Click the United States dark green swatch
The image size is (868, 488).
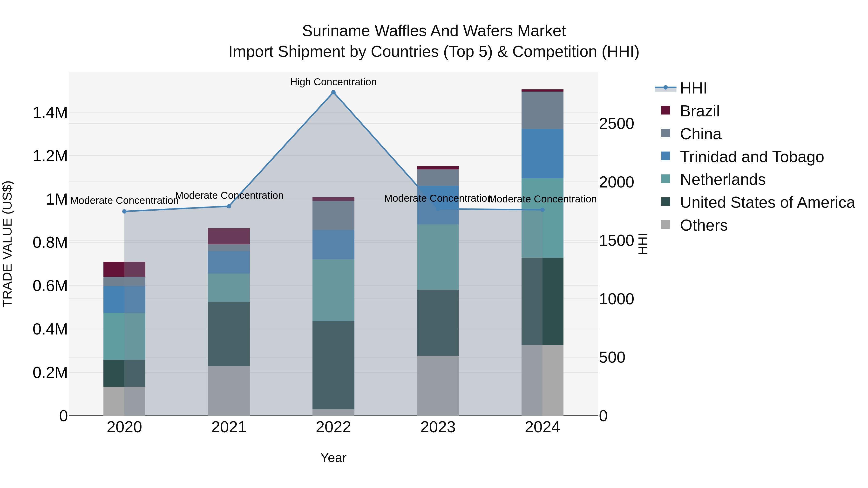665,202
